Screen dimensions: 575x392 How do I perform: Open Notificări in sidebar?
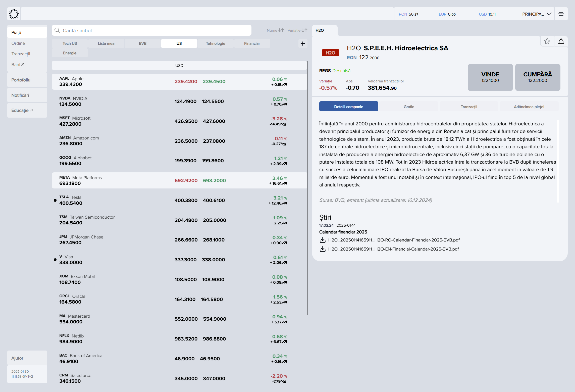(x=27, y=95)
